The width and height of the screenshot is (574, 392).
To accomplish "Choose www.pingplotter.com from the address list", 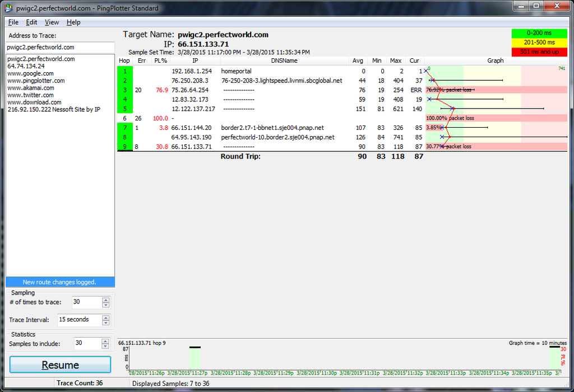I will pos(36,81).
